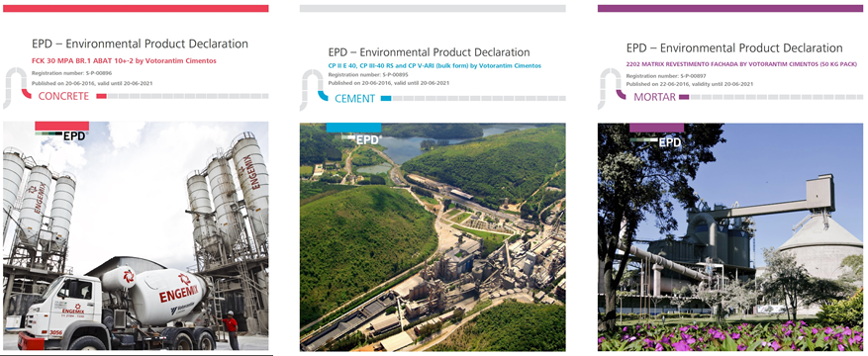868x356 pixels.
Task: Select the CEMENT category label
Action: click(355, 99)
